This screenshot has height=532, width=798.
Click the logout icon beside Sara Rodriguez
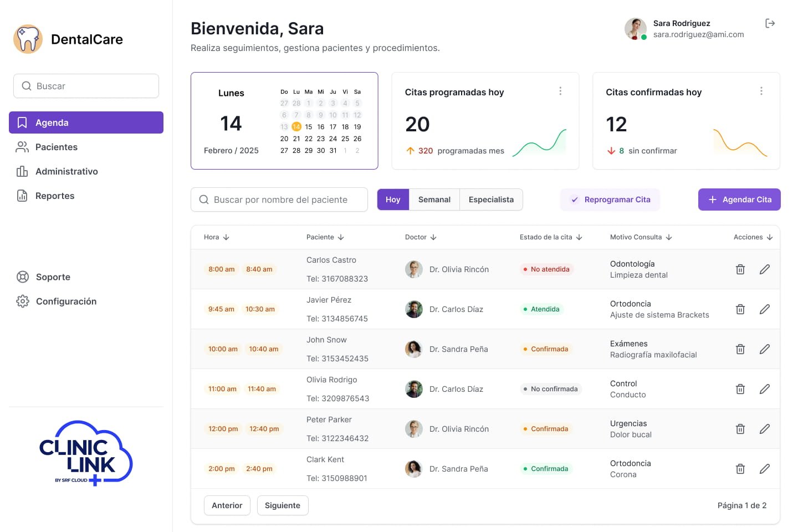pyautogui.click(x=770, y=23)
